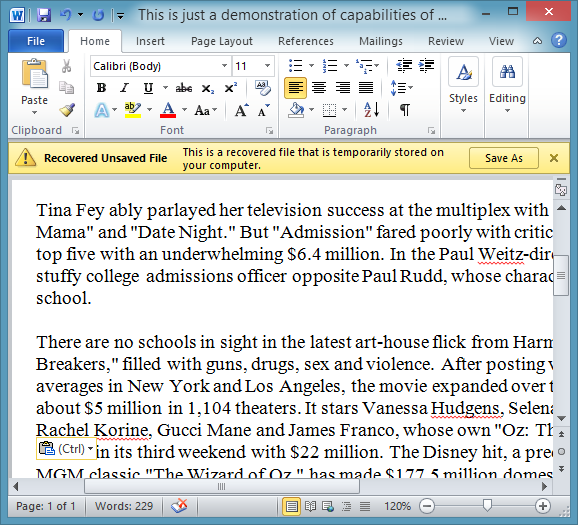Open Word Help question mark
The width and height of the screenshot is (578, 525).
[x=559, y=40]
